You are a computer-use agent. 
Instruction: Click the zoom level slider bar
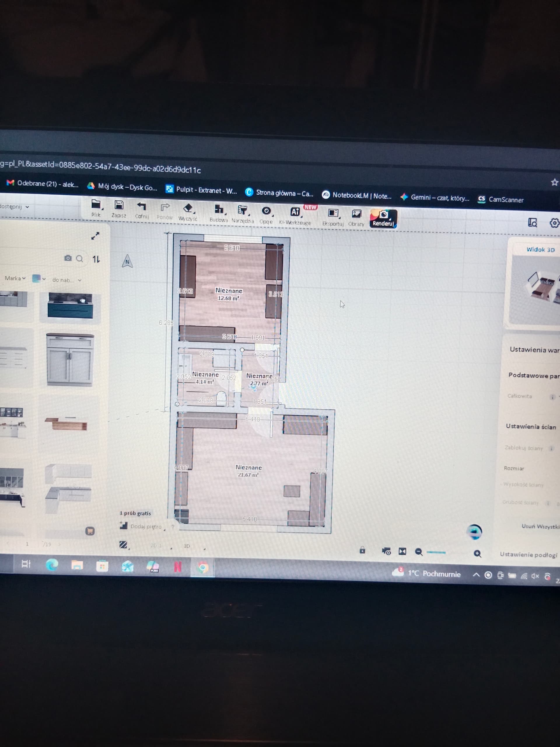[x=436, y=552]
